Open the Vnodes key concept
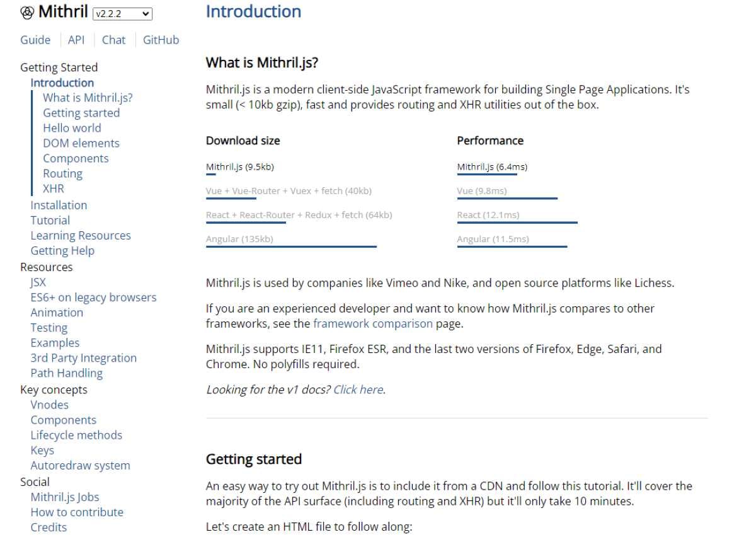The height and width of the screenshot is (537, 756). tap(49, 405)
